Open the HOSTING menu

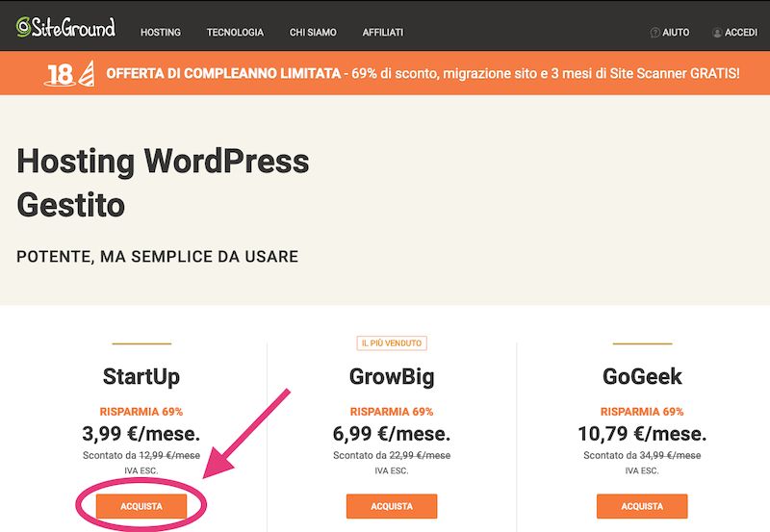point(161,33)
